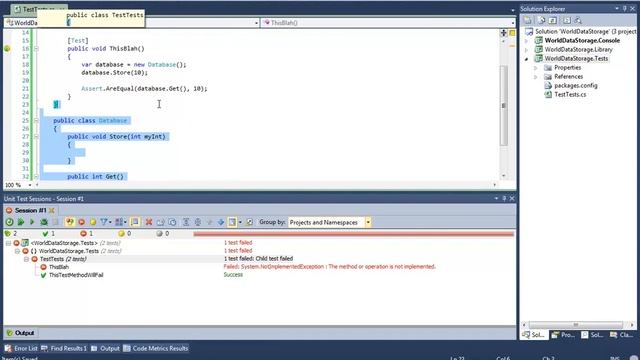
Task: Collapse ThisBlah method at line 16
Action: point(36,49)
